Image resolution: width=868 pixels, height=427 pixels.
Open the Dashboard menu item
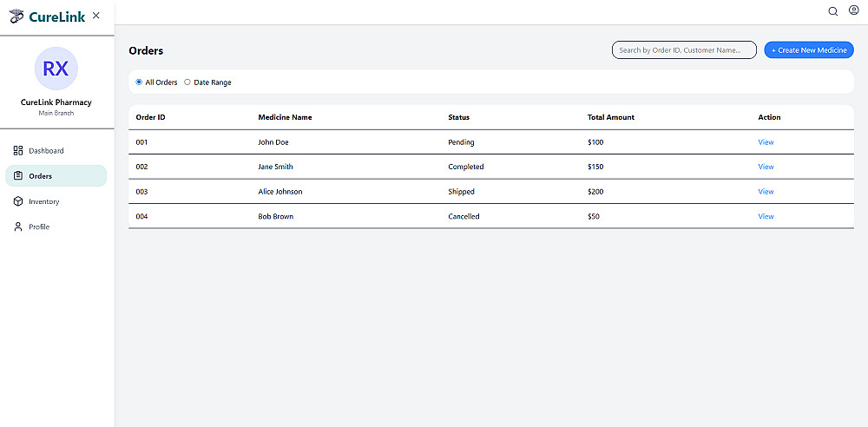(46, 151)
